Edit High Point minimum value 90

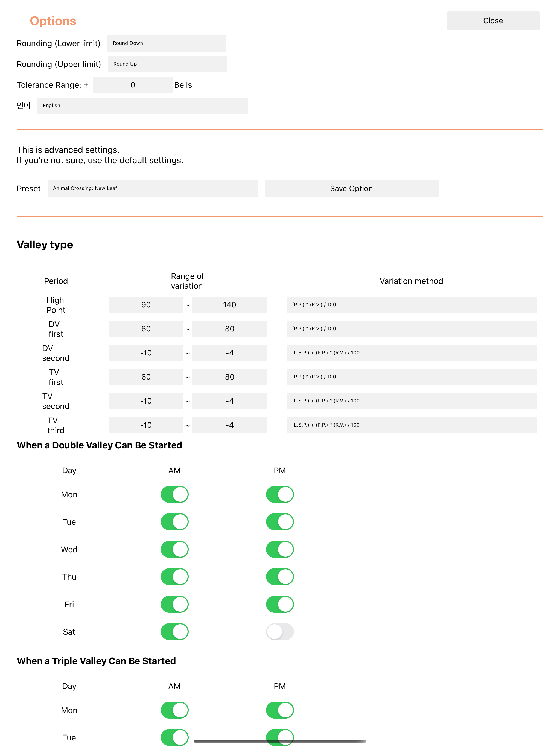point(145,305)
